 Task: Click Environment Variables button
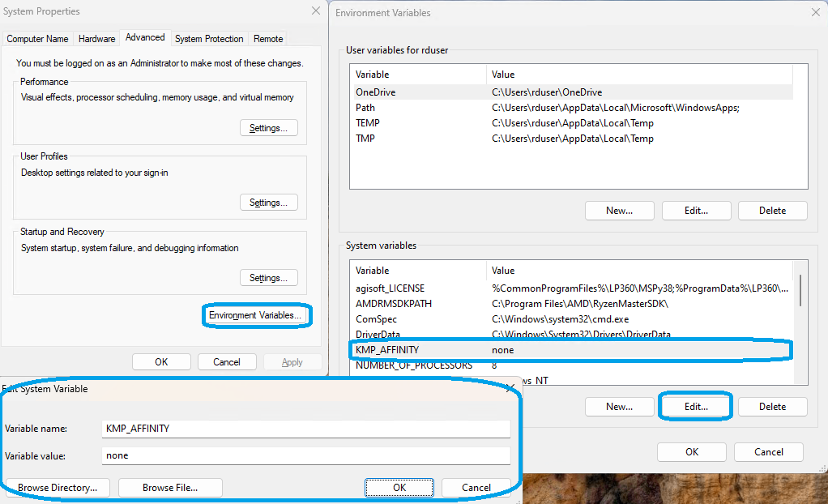pos(255,315)
